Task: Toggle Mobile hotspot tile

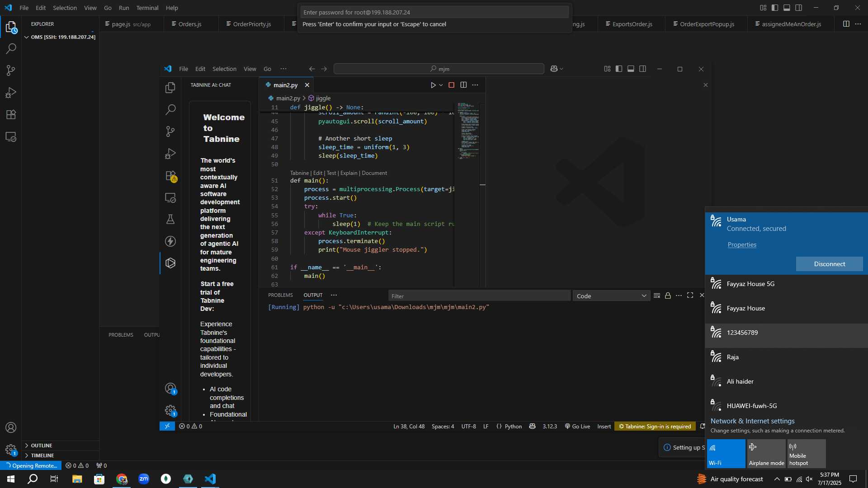Action: 807,454
